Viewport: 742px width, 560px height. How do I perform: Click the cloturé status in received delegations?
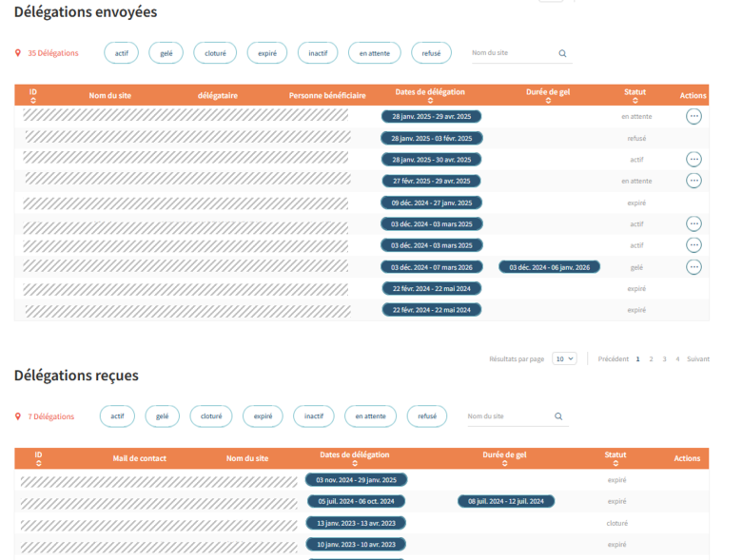tap(617, 523)
